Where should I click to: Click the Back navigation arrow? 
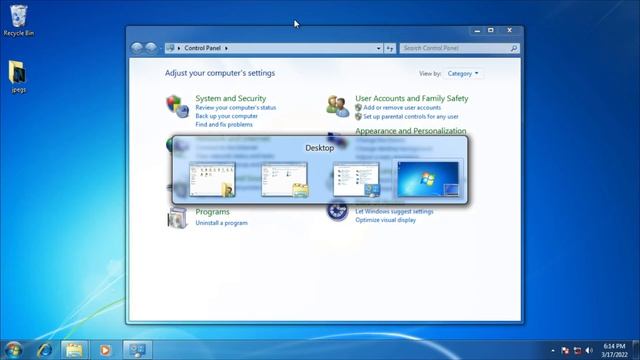click(137, 48)
